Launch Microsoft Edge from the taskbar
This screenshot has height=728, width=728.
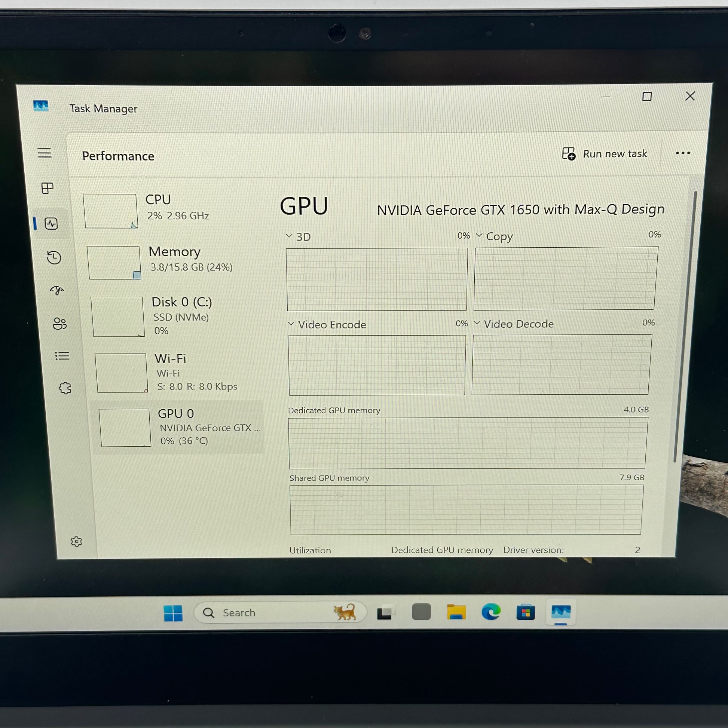click(x=491, y=612)
